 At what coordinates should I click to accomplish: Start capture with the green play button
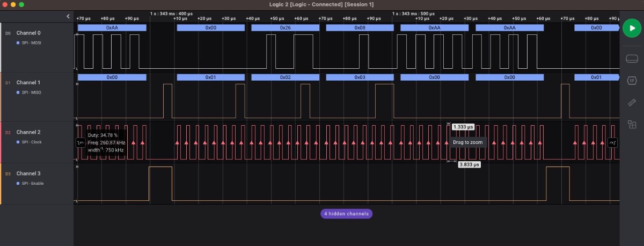(632, 28)
